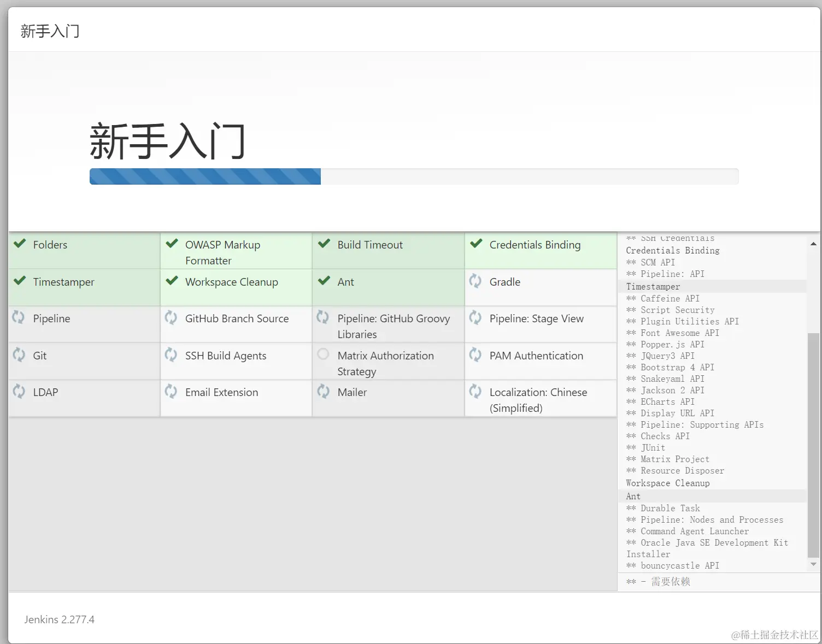The image size is (822, 644).
Task: Click the checkmark next to Credentials Binding
Action: (476, 244)
